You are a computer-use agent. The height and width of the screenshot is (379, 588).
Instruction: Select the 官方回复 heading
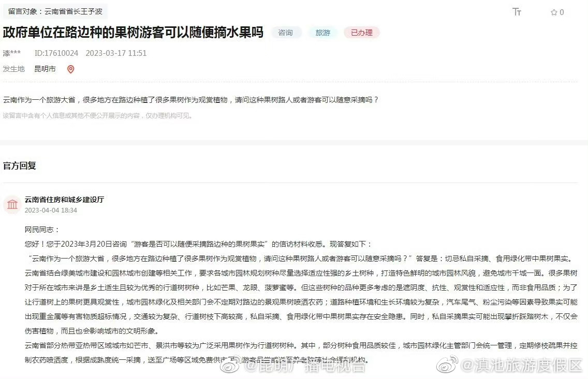click(x=20, y=165)
